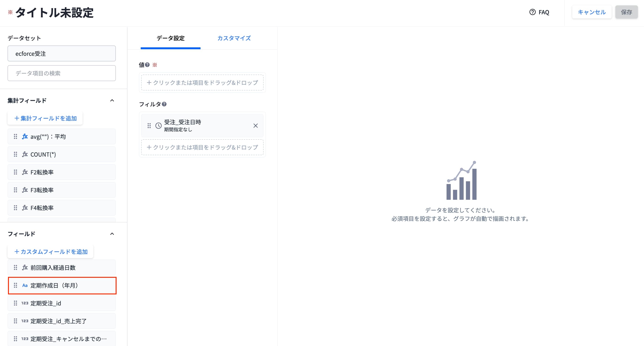
Task: Click the drag handle of F3転換率
Action: [x=15, y=190]
